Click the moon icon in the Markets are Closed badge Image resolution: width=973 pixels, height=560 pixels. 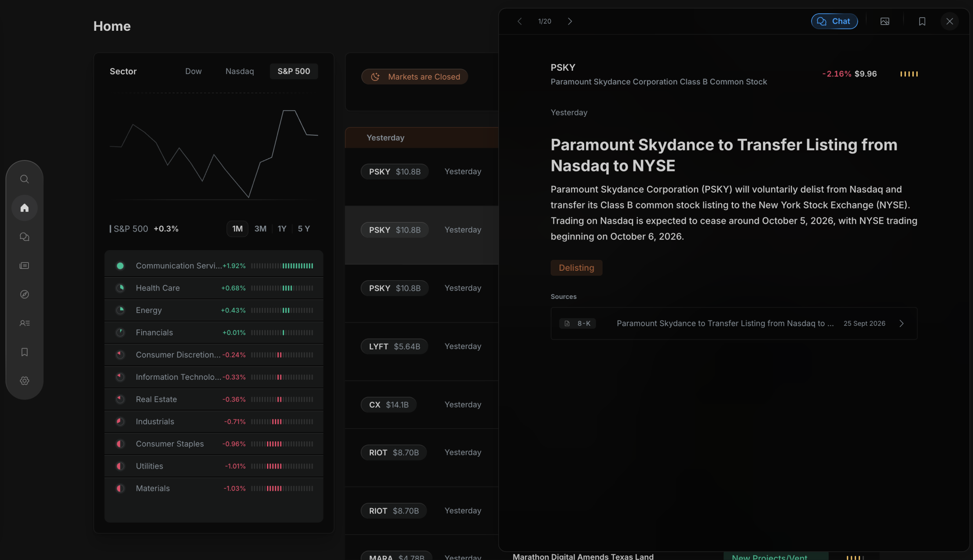(375, 76)
